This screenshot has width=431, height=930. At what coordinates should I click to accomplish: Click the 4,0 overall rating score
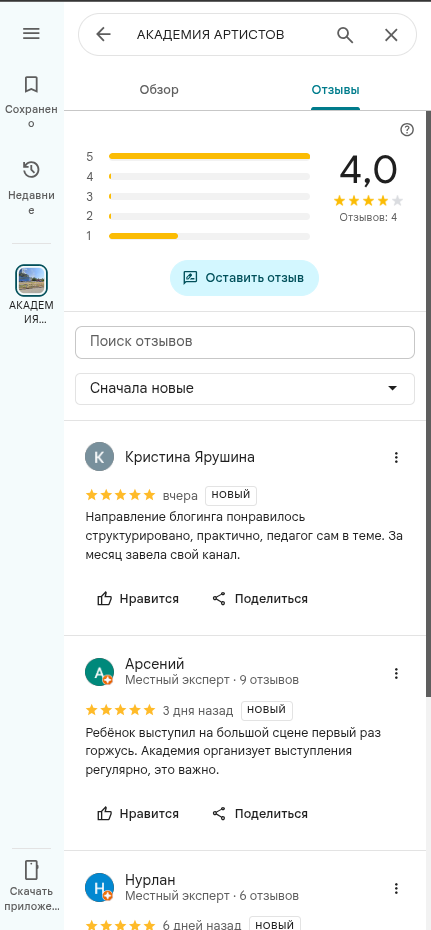click(x=368, y=170)
